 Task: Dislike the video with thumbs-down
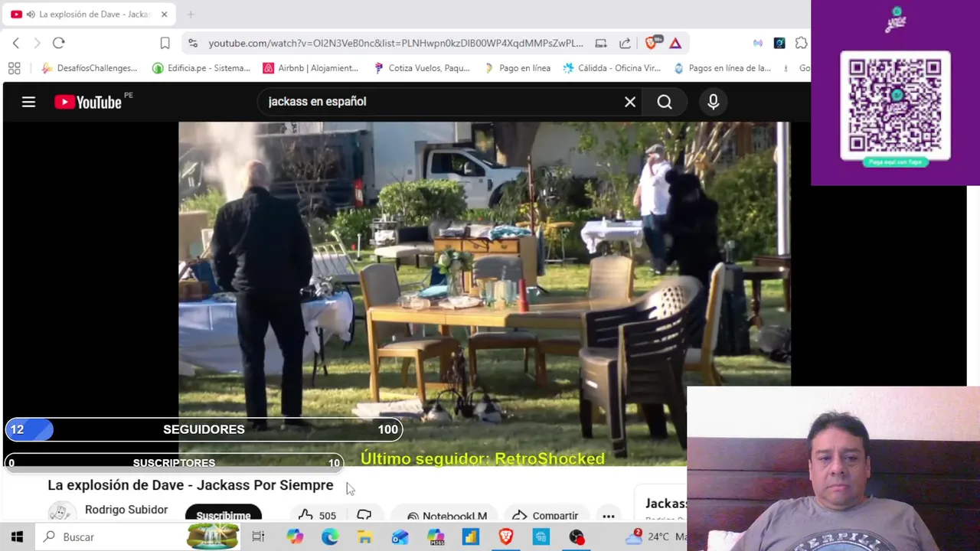[364, 516]
